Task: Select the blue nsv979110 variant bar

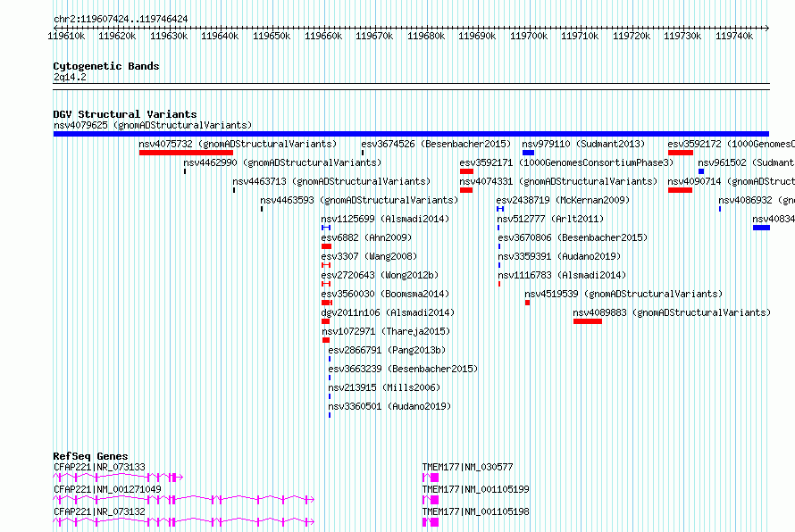Action: (528, 153)
